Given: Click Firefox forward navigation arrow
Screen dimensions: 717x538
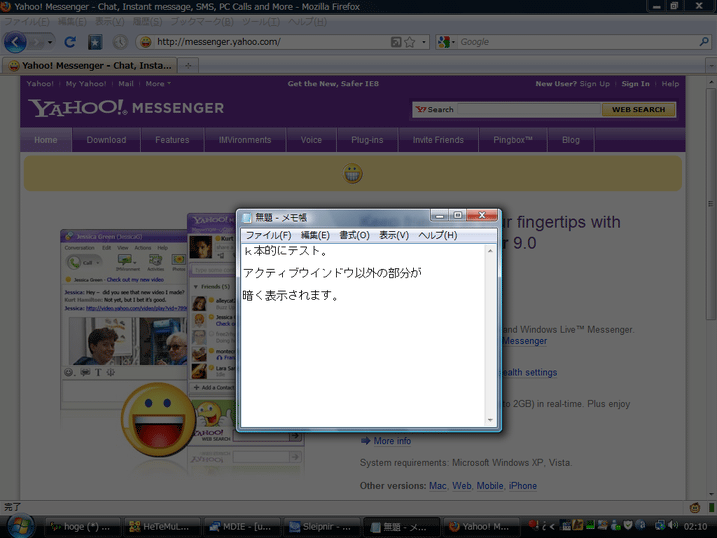Looking at the screenshot, I should pyautogui.click(x=36, y=43).
